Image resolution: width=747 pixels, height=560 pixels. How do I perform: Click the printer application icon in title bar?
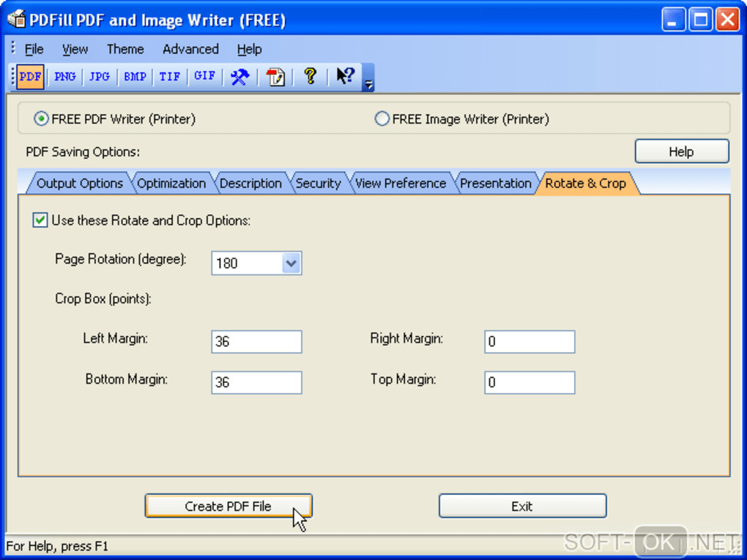[x=15, y=18]
